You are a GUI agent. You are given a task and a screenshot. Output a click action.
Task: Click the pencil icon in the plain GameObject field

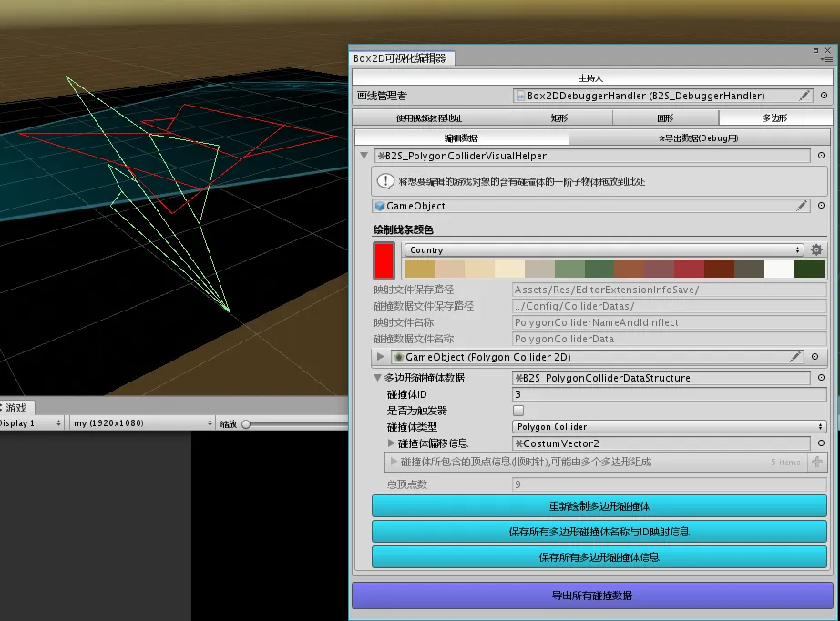point(802,206)
